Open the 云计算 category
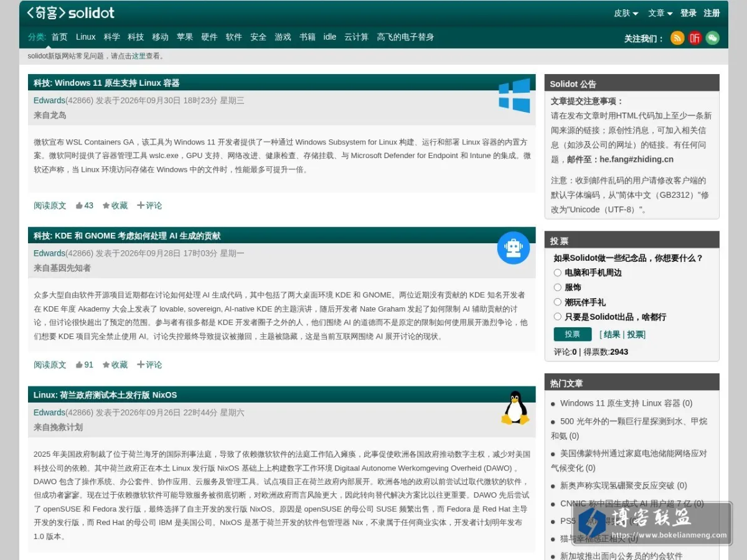The height and width of the screenshot is (560, 747). click(x=357, y=37)
